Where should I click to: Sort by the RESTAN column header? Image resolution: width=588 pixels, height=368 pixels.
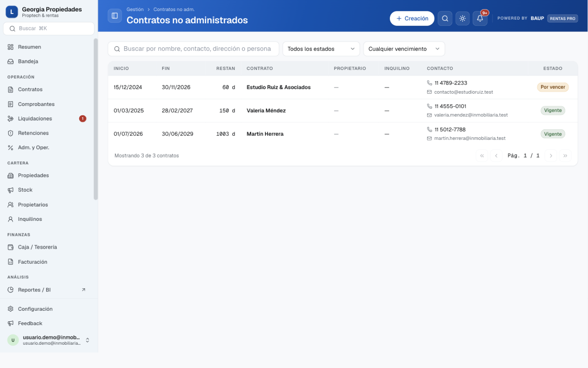pos(225,69)
